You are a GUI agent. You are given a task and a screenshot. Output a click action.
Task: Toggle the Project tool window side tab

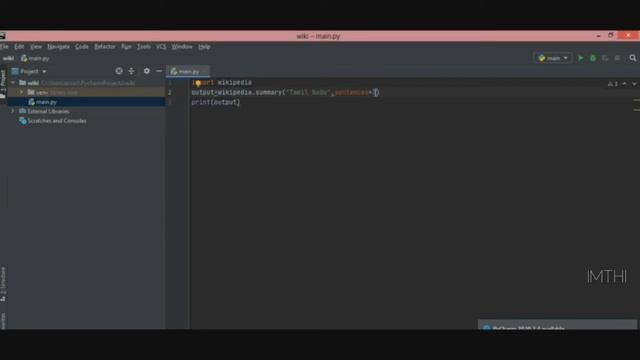pos(3,84)
